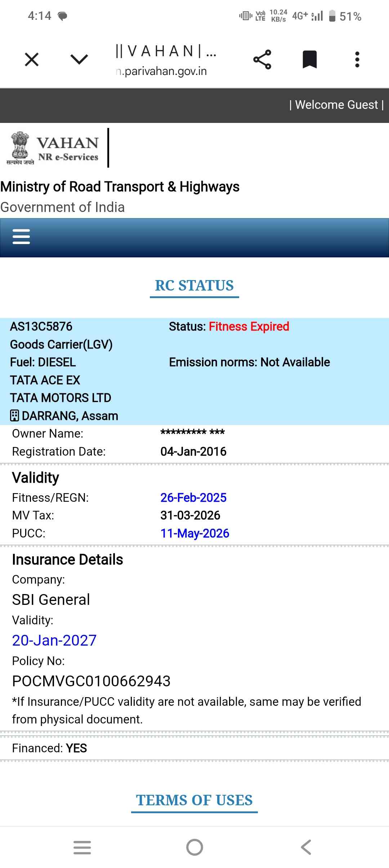Tap the Welcome Guest label

336,105
